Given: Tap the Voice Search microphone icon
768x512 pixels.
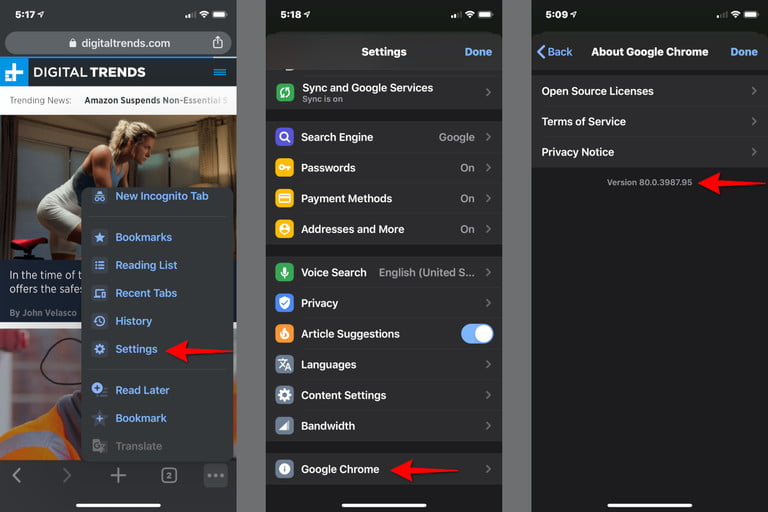Looking at the screenshot, I should point(285,272).
